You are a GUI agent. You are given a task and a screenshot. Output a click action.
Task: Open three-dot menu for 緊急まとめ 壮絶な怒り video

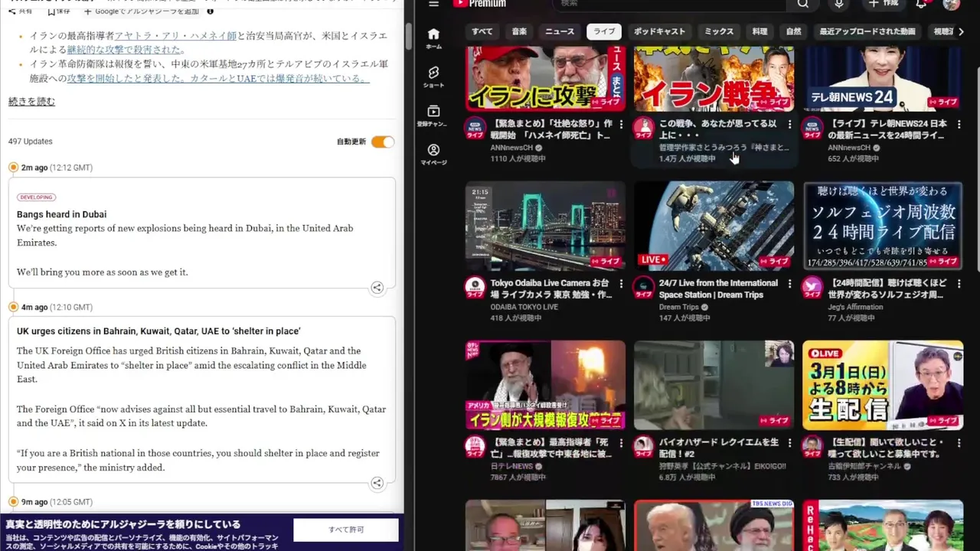point(621,124)
